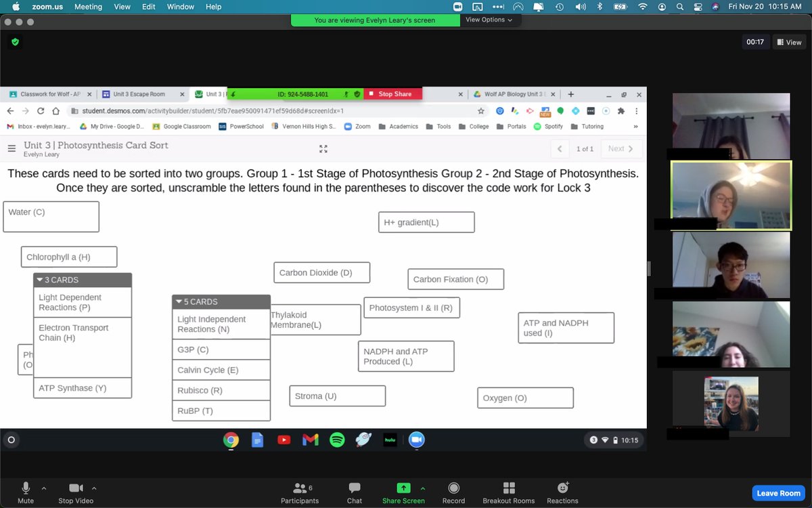Collapse the 3 CARDS group
Viewport: 812px width, 508px height.
[40, 280]
